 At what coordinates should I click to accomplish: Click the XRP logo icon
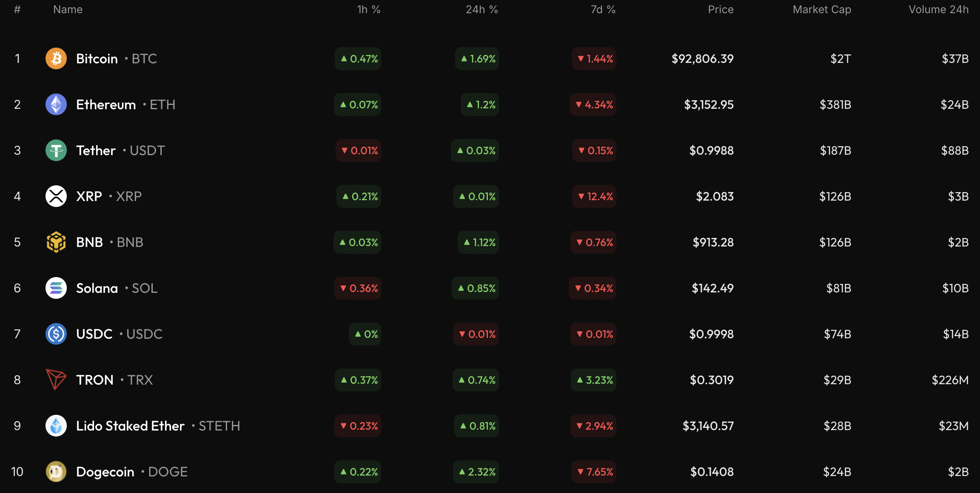click(56, 196)
